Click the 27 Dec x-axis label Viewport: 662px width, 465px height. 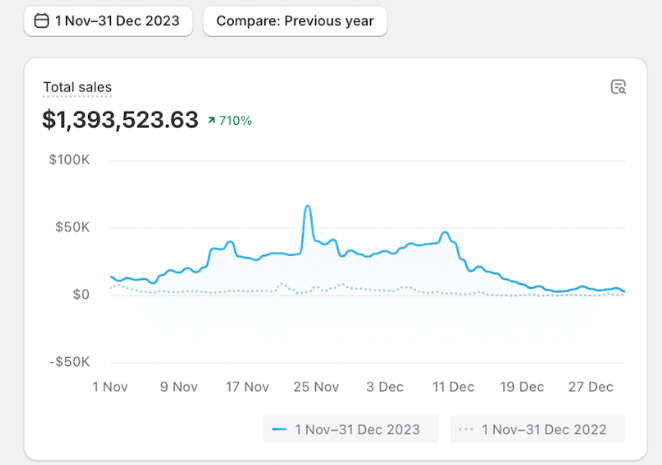(591, 387)
